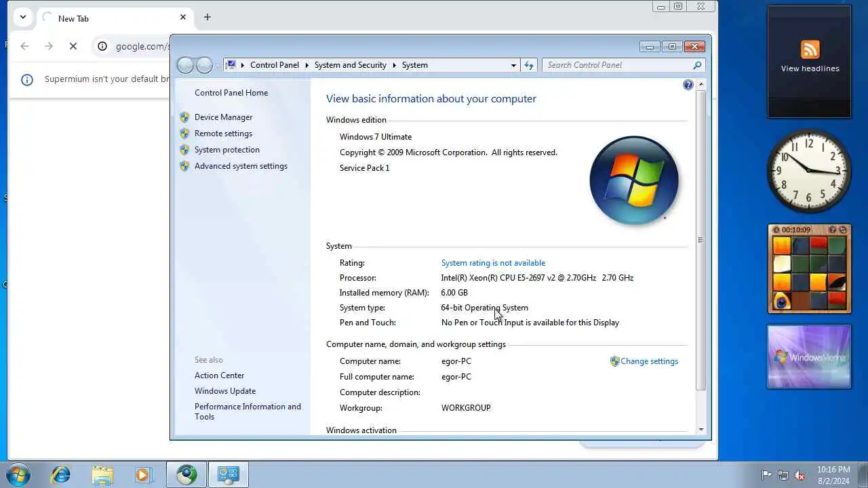Refresh the Control Panel address bar
868x488 pixels.
point(529,65)
